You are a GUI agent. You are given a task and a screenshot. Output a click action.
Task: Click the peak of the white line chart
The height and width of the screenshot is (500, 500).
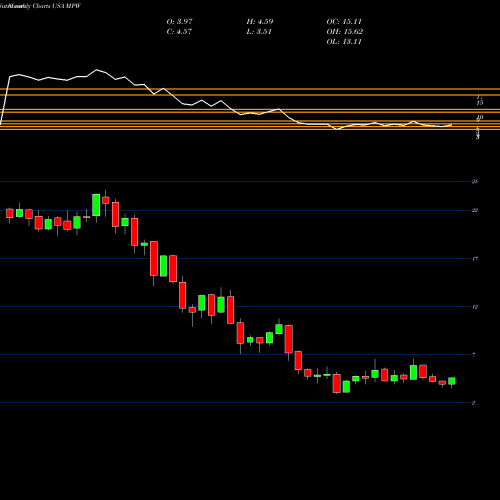point(97,70)
